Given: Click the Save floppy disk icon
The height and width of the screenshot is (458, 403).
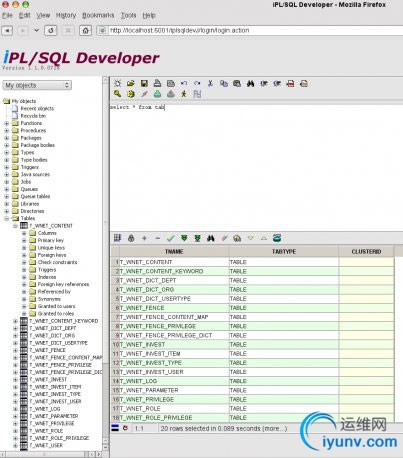Looking at the screenshot, I should coord(144,83).
